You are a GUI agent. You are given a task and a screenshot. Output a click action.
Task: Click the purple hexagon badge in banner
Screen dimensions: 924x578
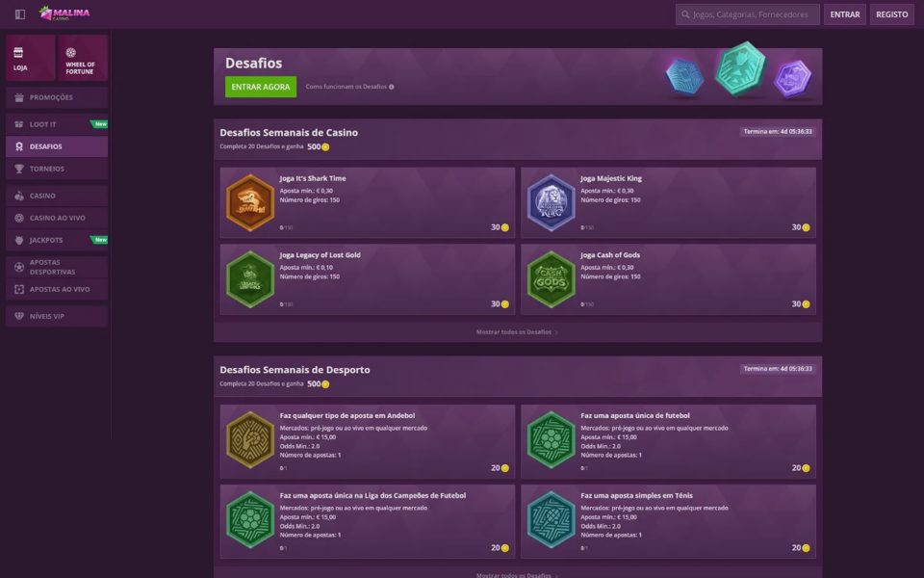click(792, 78)
